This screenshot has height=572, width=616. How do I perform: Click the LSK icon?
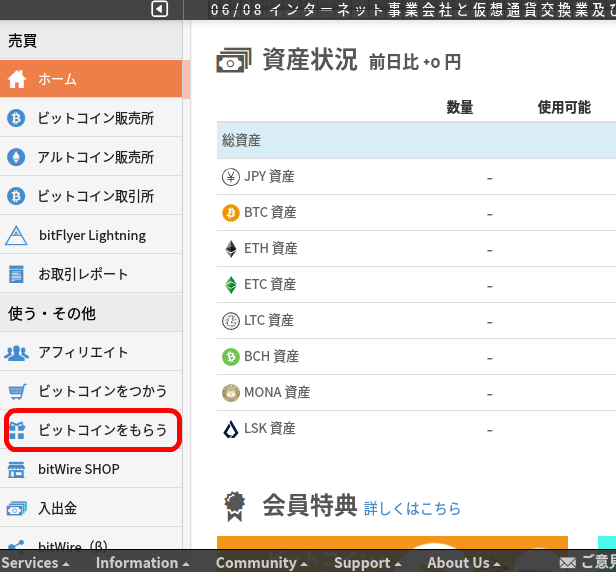231,429
